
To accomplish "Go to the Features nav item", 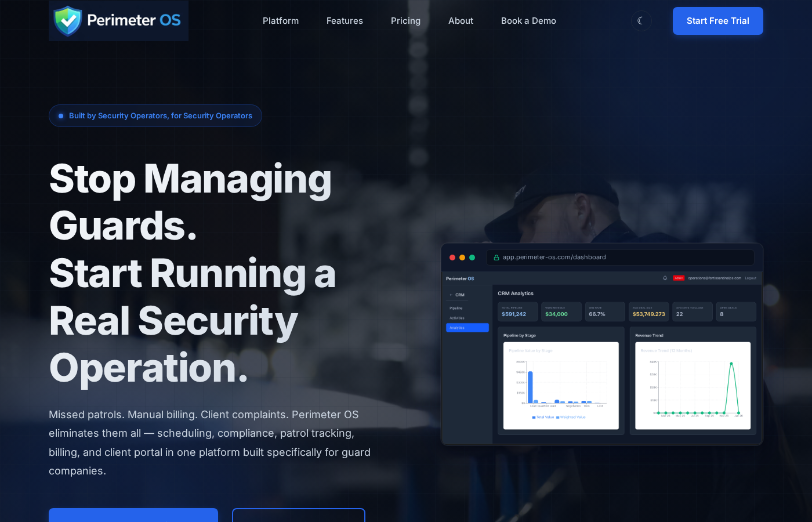I will pos(345,21).
